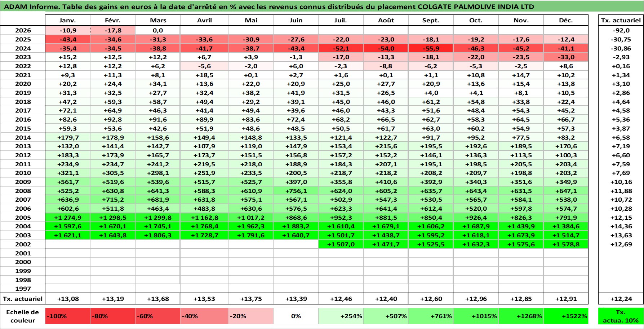The image size is (644, 329).
Task: Select the -100% red color scale cell
Action: pos(68,316)
